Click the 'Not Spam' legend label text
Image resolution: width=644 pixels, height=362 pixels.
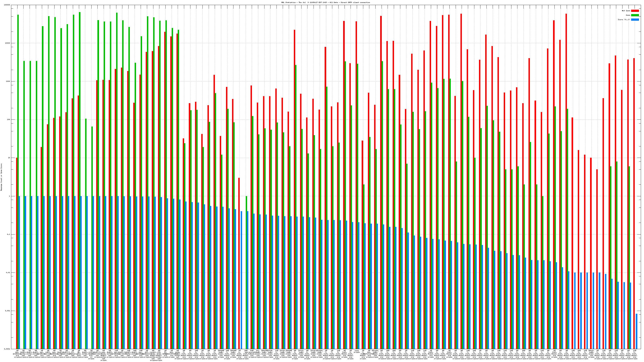(x=626, y=11)
